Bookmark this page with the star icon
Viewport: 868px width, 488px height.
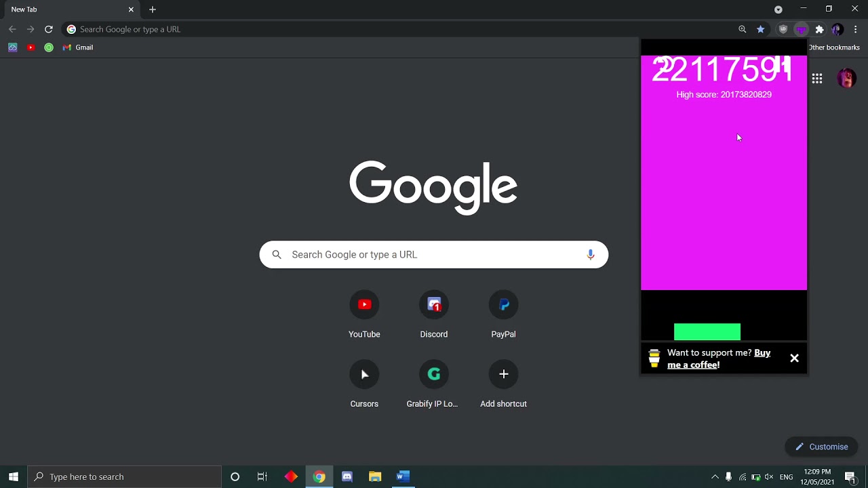(x=761, y=29)
